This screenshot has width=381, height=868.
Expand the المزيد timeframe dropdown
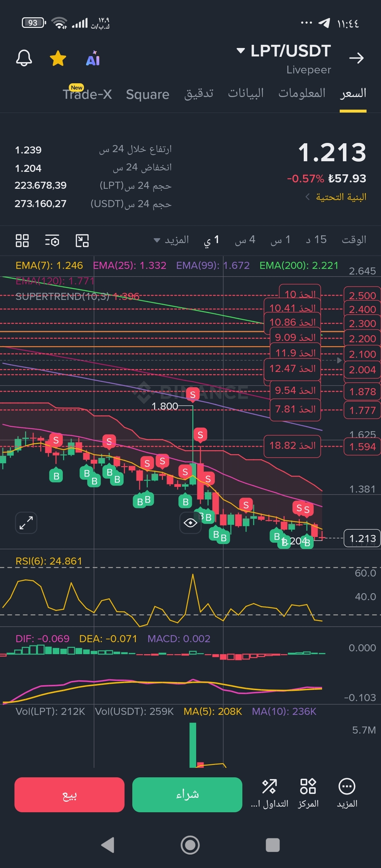pos(171,240)
